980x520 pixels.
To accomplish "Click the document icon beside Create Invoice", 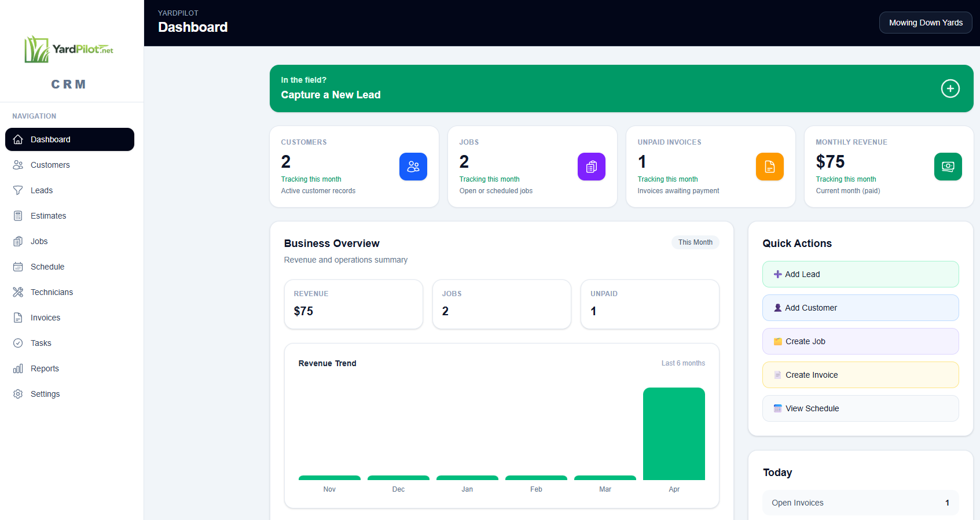I will (x=778, y=375).
